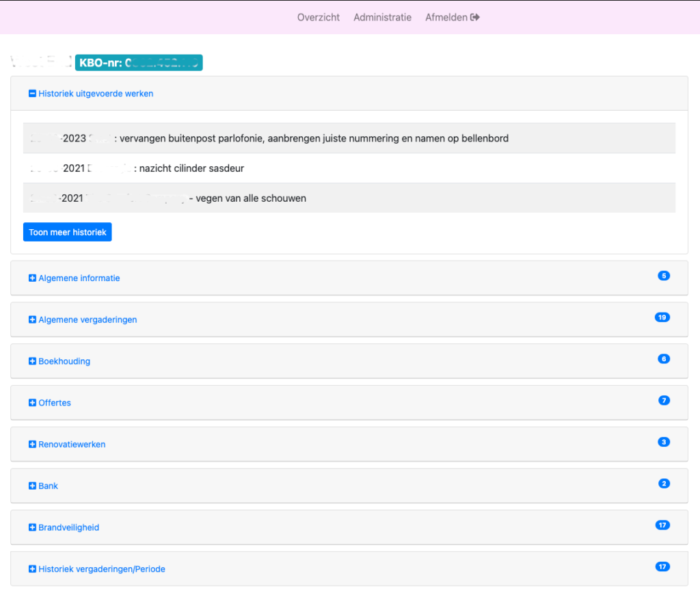The height and width of the screenshot is (602, 700).
Task: Click the minus icon beside Historiek uitgevoerde werken
Action: click(32, 94)
